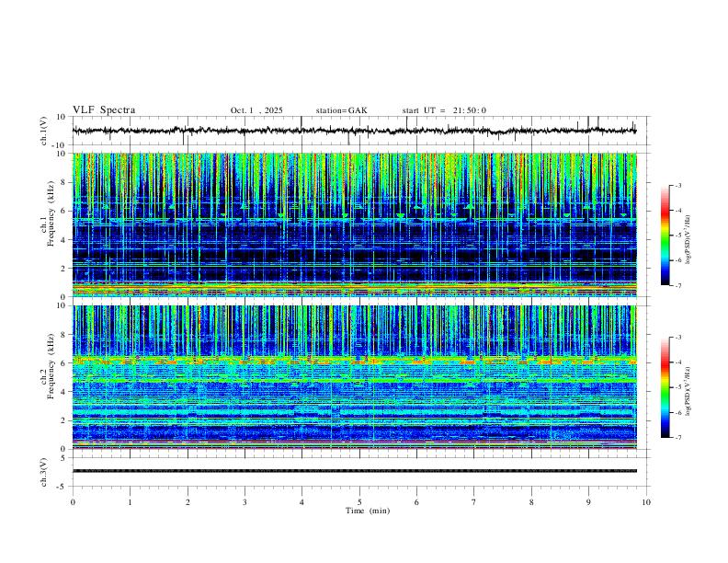
Task: Click the "8" tick on ch.1 frequency axis
Action: pos(63,182)
